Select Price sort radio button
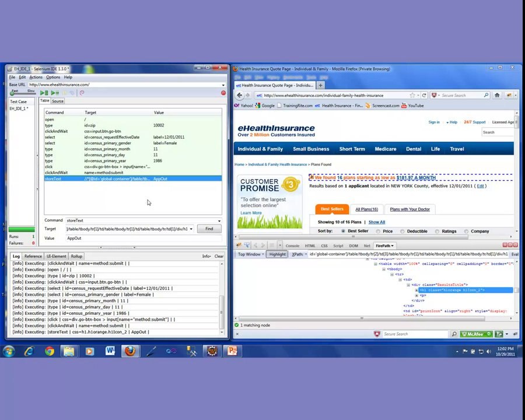The image size is (525, 420). (378, 231)
